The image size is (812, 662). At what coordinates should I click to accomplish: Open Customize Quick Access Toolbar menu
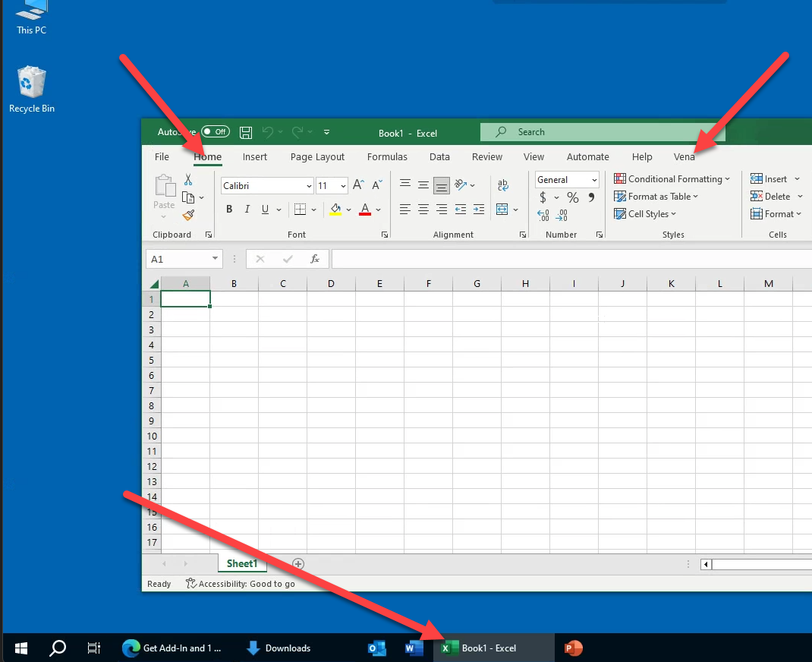(x=327, y=132)
